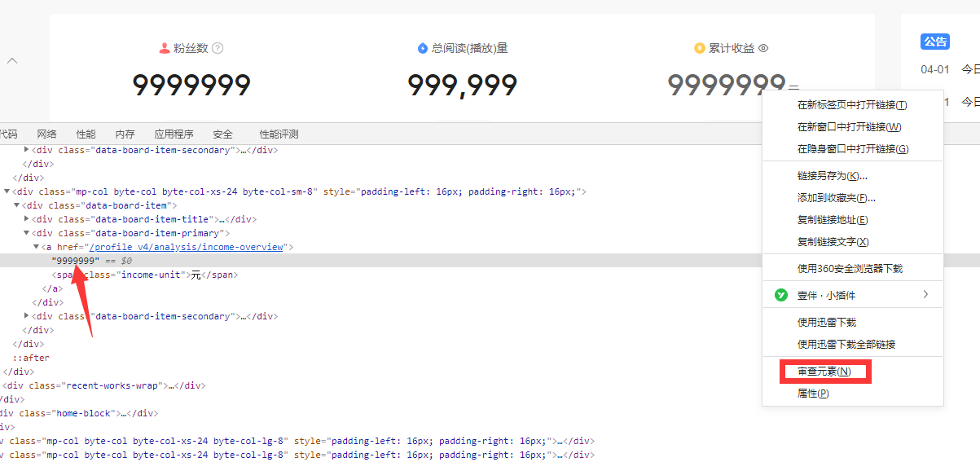The width and height of the screenshot is (980, 462).
Task: Click the income-overview href link in DOM
Action: [x=186, y=247]
